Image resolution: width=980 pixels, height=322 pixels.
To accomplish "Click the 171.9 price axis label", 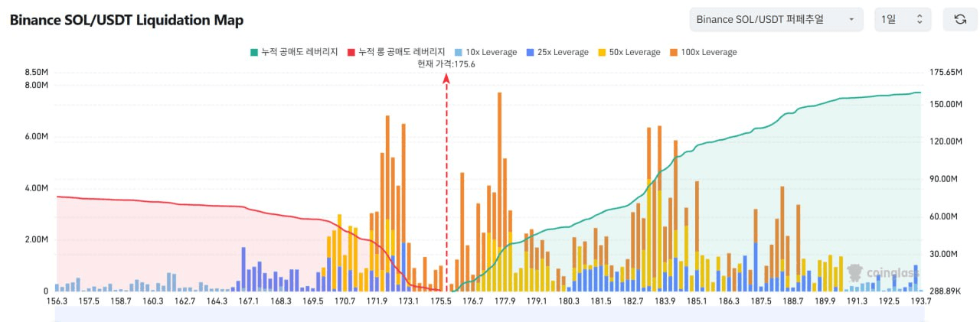I will tap(377, 301).
